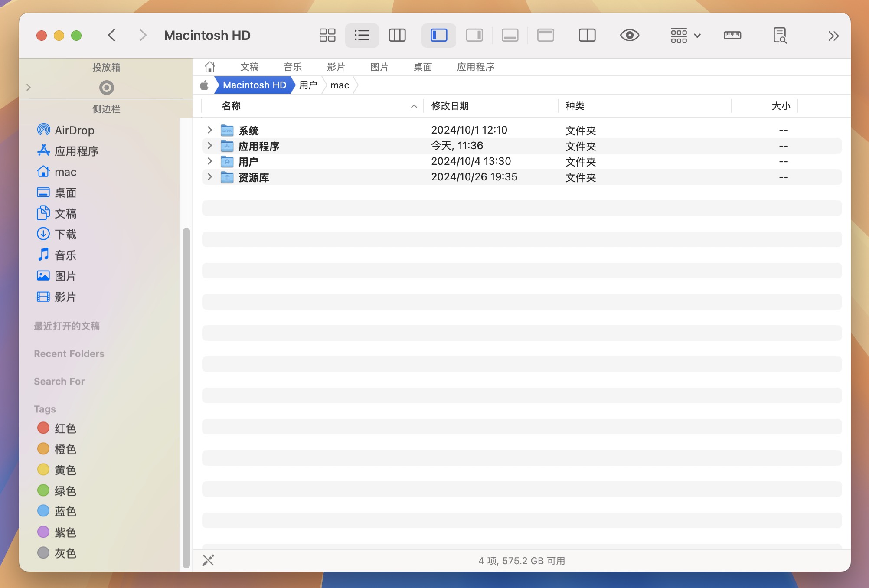The image size is (869, 588).
Task: Navigate back using the back arrow
Action: [112, 35]
